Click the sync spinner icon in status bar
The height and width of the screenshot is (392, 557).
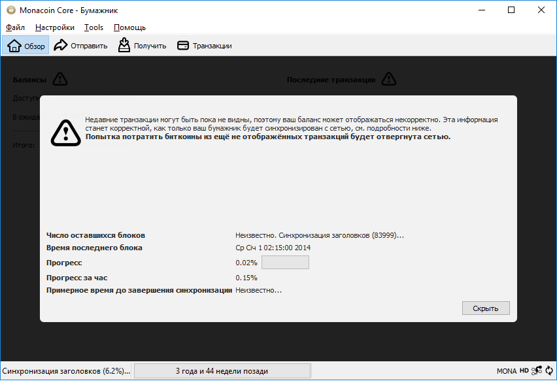549,370
